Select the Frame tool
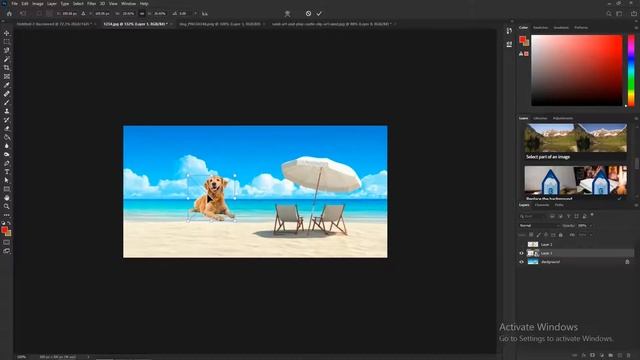This screenshot has width=640, height=360. coord(7,76)
